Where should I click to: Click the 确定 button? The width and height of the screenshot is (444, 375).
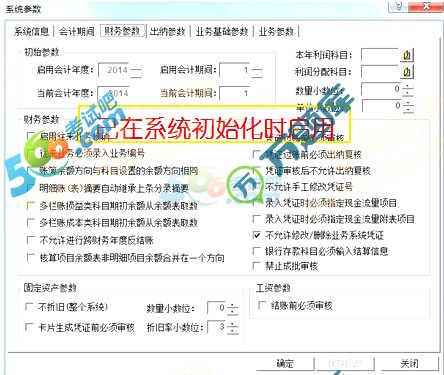click(x=285, y=363)
